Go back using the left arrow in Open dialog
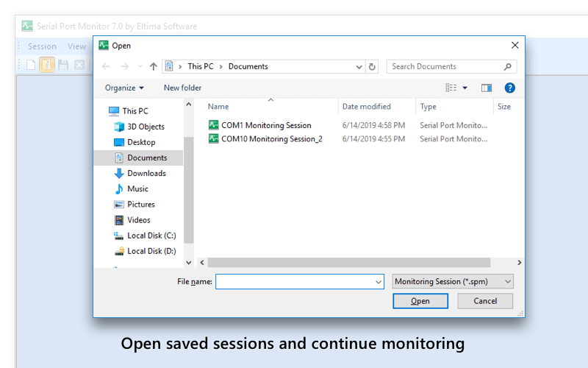This screenshot has height=368, width=588. [106, 66]
